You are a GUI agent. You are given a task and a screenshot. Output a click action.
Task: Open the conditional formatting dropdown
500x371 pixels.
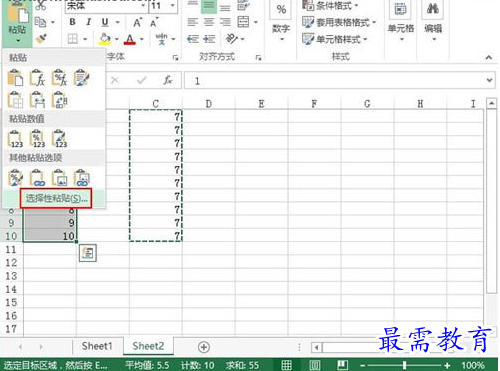(x=330, y=6)
